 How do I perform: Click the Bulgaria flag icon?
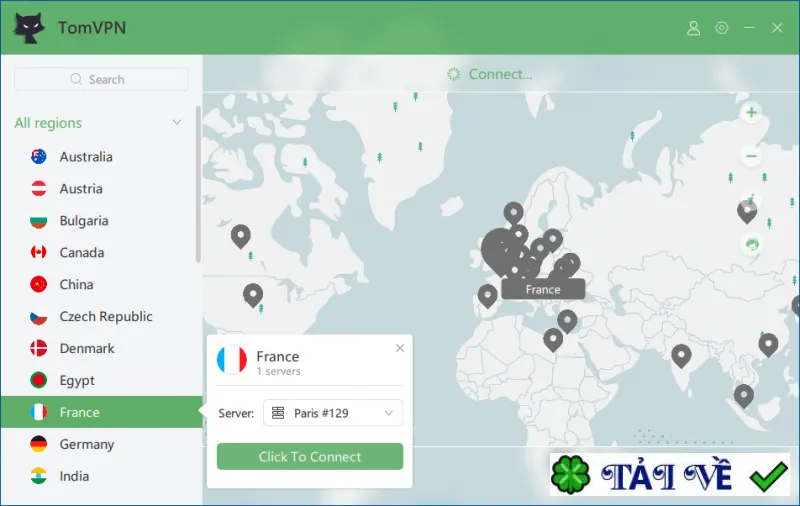coord(39,221)
